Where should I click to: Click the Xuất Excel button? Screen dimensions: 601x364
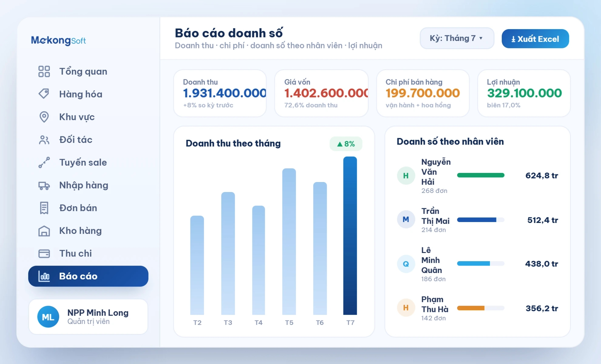(535, 39)
